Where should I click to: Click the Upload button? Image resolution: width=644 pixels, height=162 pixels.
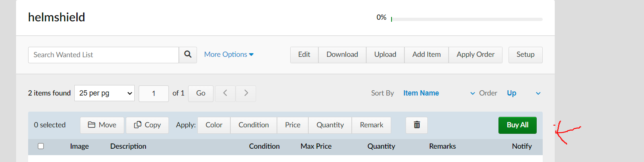coord(385,55)
